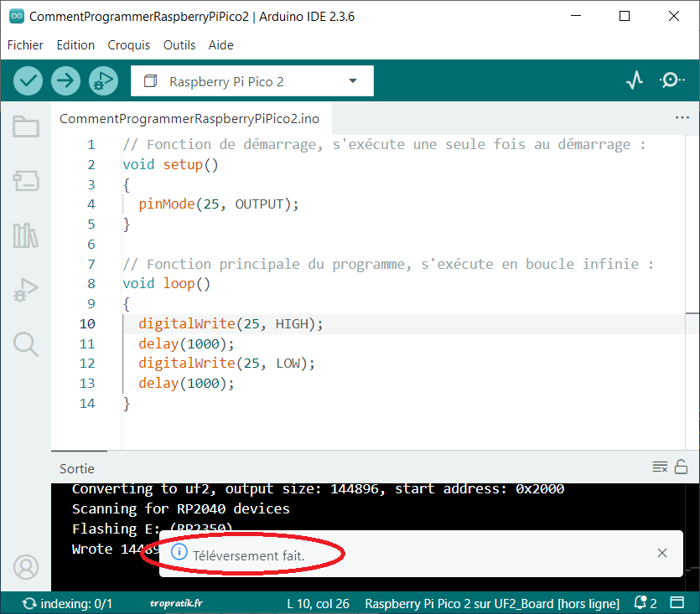The width and height of the screenshot is (700, 614).
Task: Open the Serial Plotter icon
Action: point(635,80)
